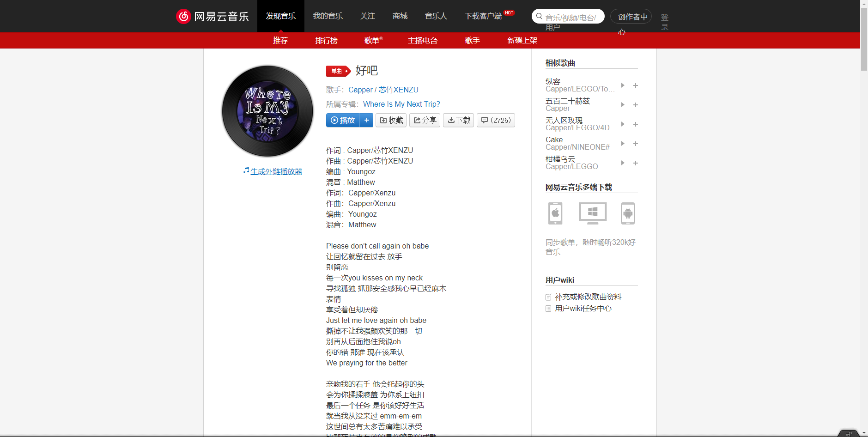
Task: Select the Windows client download icon
Action: pyautogui.click(x=592, y=213)
